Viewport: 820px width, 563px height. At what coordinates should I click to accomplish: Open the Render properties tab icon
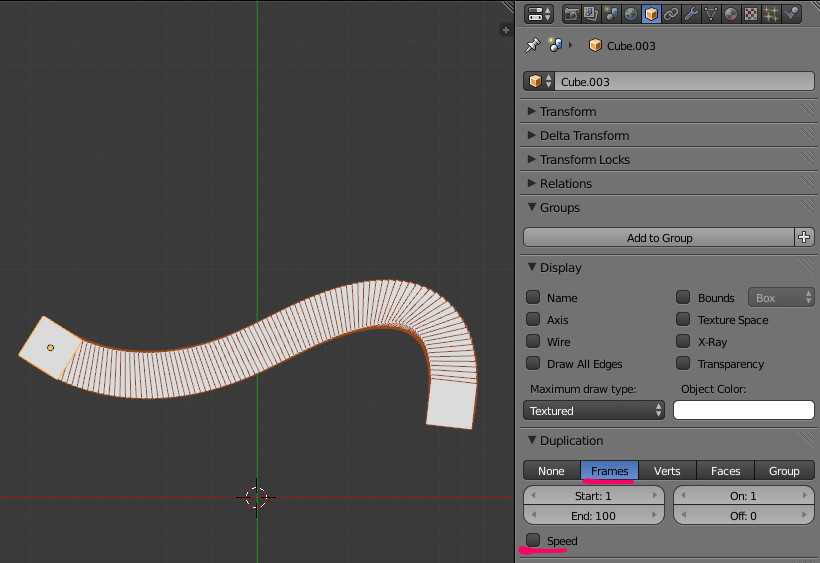(572, 14)
